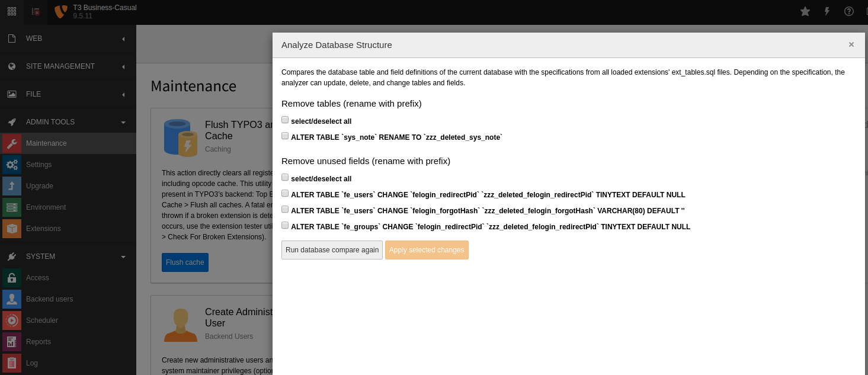
Task: Open the flush cache lightning icon
Action: point(827,11)
